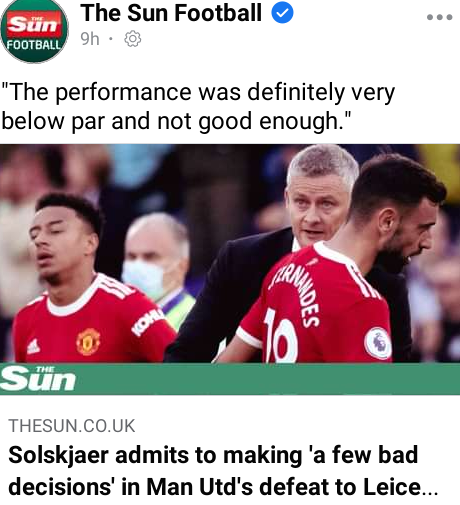Image resolution: width=460 pixels, height=505 pixels.
Task: Click the blue verified badge
Action: click(x=282, y=13)
